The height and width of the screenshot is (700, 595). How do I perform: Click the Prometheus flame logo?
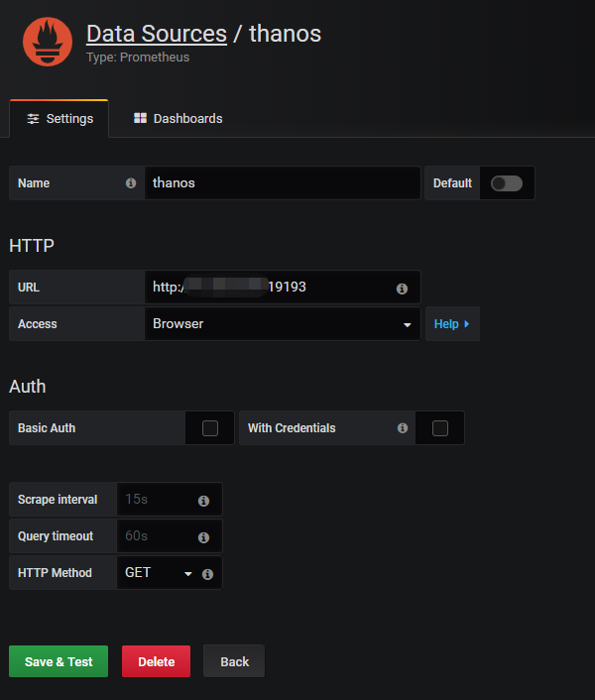48,42
